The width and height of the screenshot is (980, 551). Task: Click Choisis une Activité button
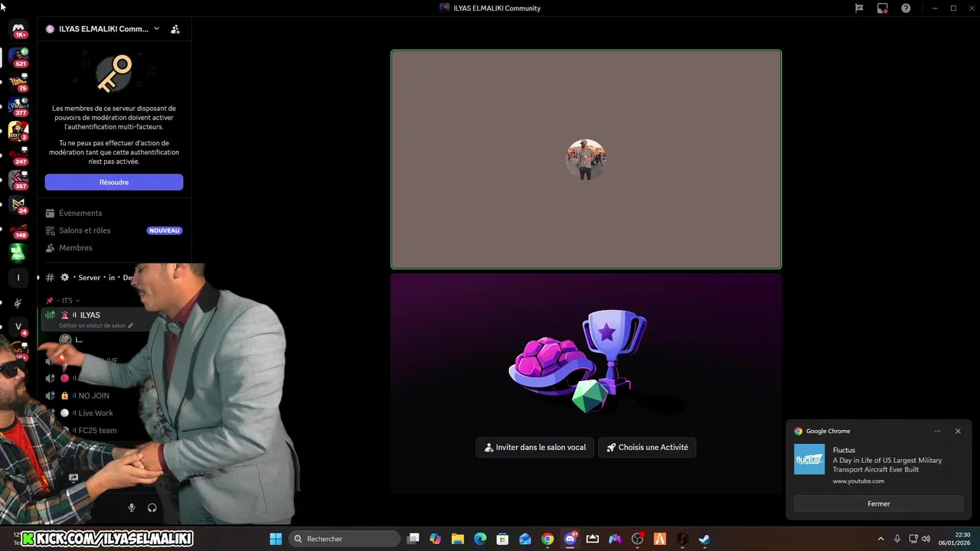pos(647,448)
